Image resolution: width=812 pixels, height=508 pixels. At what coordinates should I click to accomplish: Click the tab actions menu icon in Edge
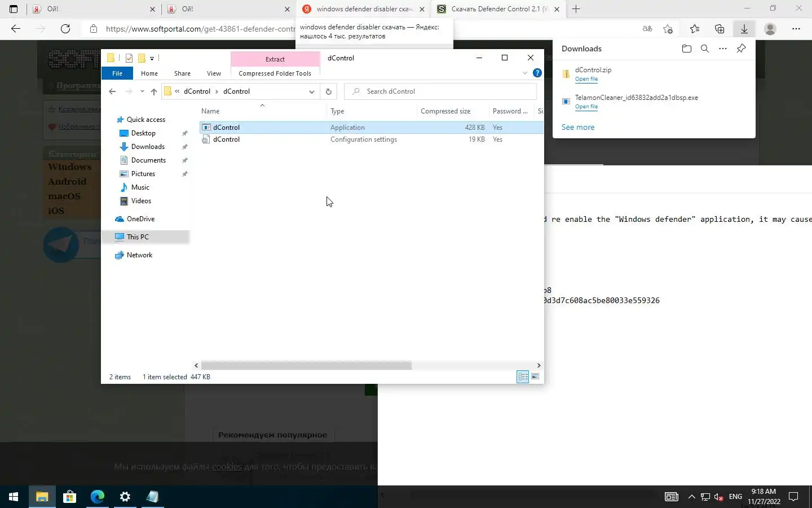coord(14,9)
